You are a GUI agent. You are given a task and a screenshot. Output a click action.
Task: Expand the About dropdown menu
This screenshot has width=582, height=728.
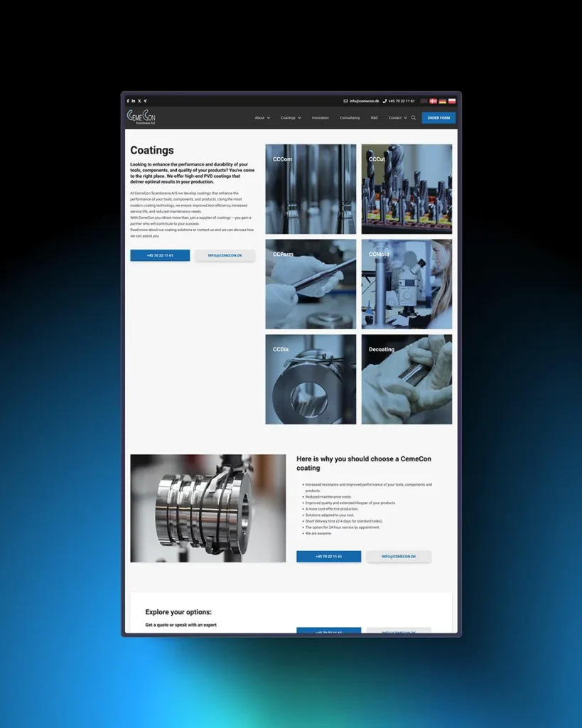262,118
